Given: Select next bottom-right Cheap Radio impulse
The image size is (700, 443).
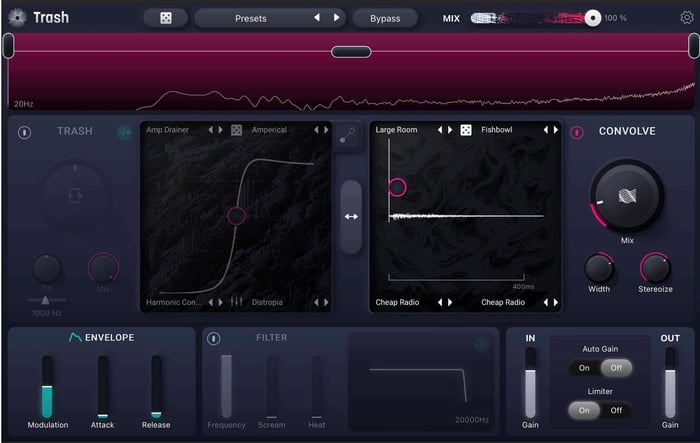Looking at the screenshot, I should click(556, 302).
